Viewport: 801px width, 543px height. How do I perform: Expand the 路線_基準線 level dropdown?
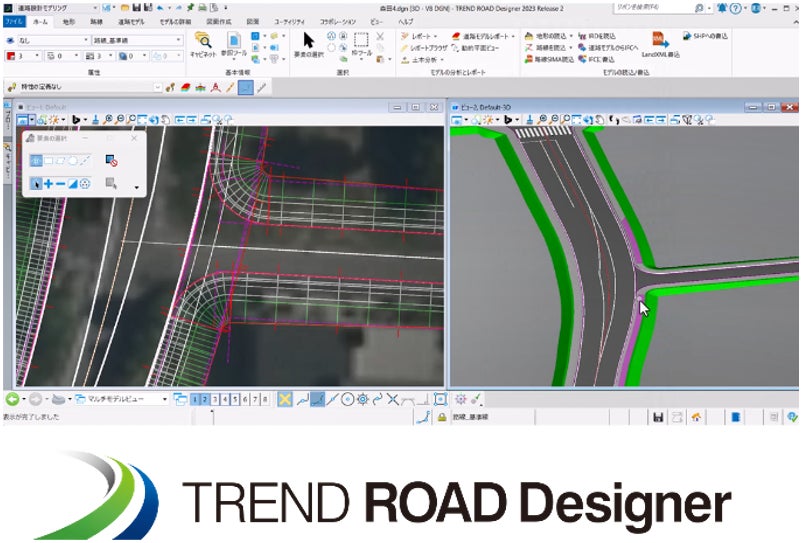click(178, 41)
